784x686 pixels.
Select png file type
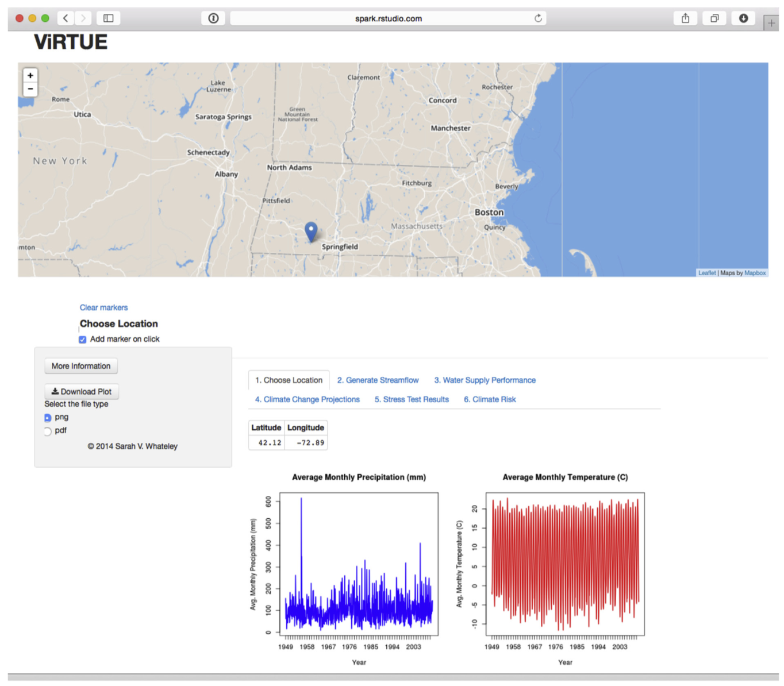coord(48,418)
